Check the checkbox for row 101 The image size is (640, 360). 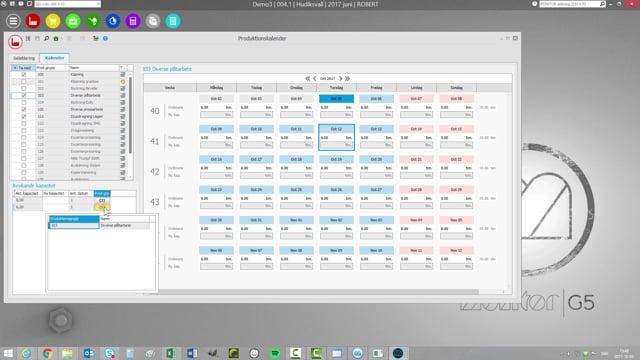pyautogui.click(x=24, y=82)
